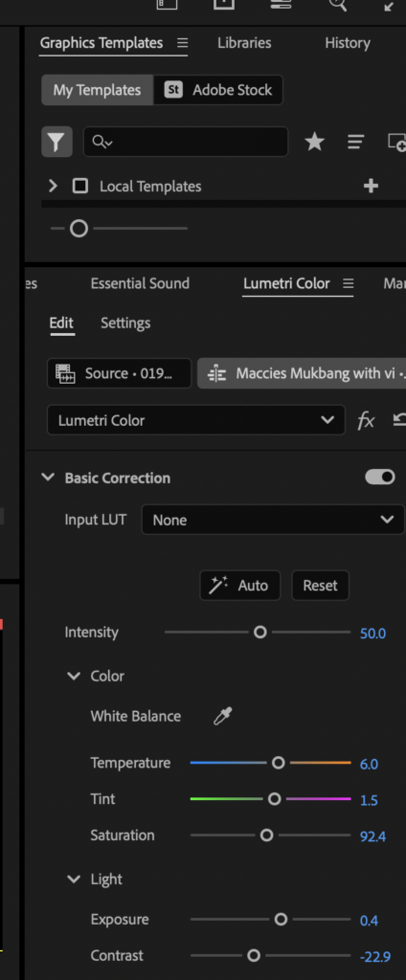Open the Graphics Templates panel menu icon

point(182,43)
